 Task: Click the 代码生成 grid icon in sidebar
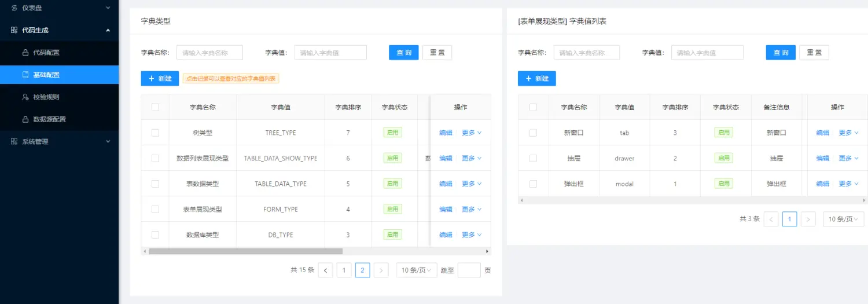14,30
